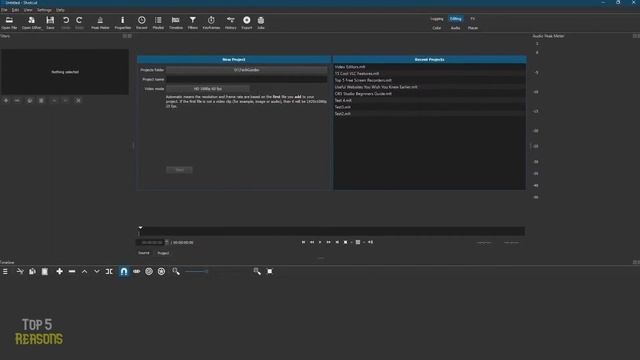This screenshot has height=360, width=640.
Task: Open the Edit menu
Action: point(15,10)
